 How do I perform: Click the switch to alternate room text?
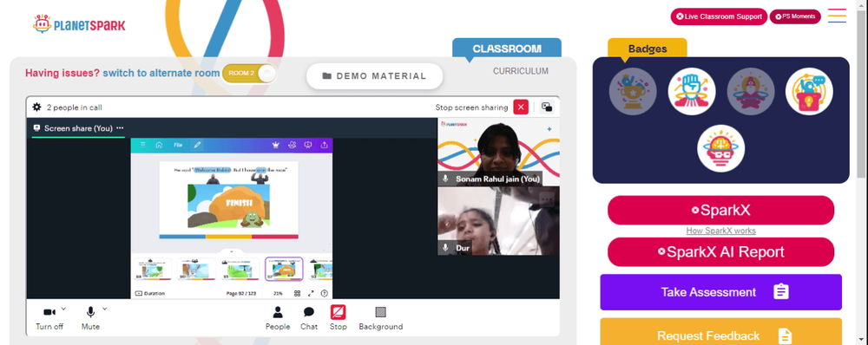[161, 73]
